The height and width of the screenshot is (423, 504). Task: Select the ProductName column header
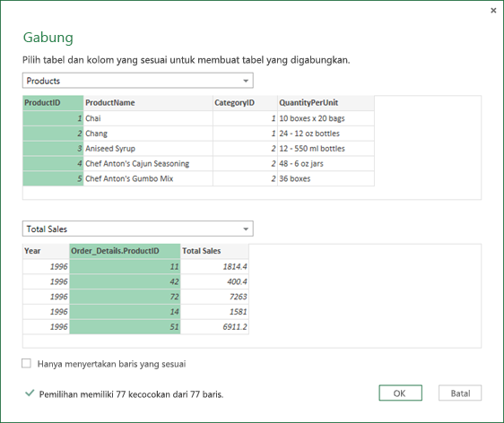[x=148, y=103]
